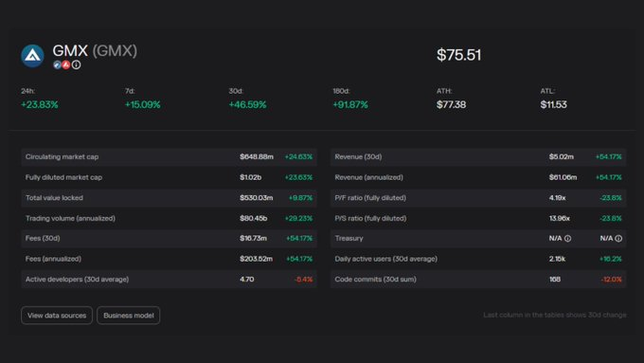This screenshot has height=363, width=644.
Task: Click the GMX token logo
Action: point(32,56)
